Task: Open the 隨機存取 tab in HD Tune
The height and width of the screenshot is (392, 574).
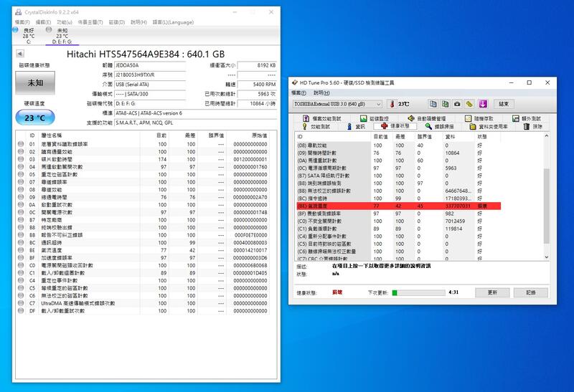Action: tap(481, 118)
